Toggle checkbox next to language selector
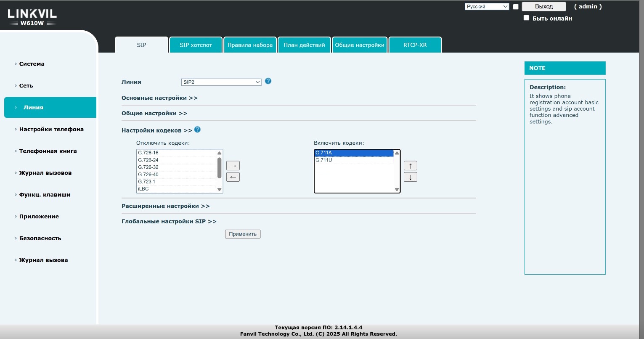 pos(516,7)
